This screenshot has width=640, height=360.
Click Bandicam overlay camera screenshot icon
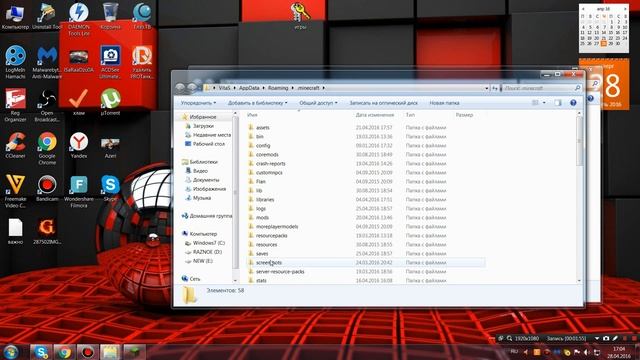pos(606,338)
